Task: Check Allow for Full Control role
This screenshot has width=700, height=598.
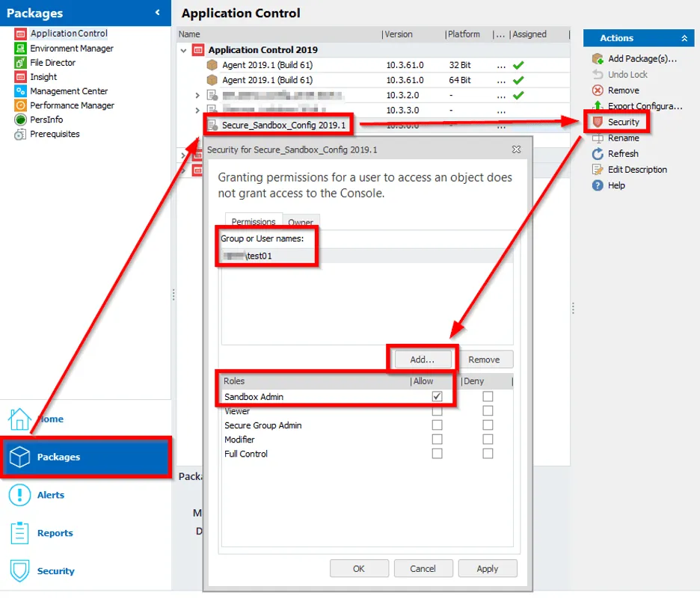Action: coord(437,454)
